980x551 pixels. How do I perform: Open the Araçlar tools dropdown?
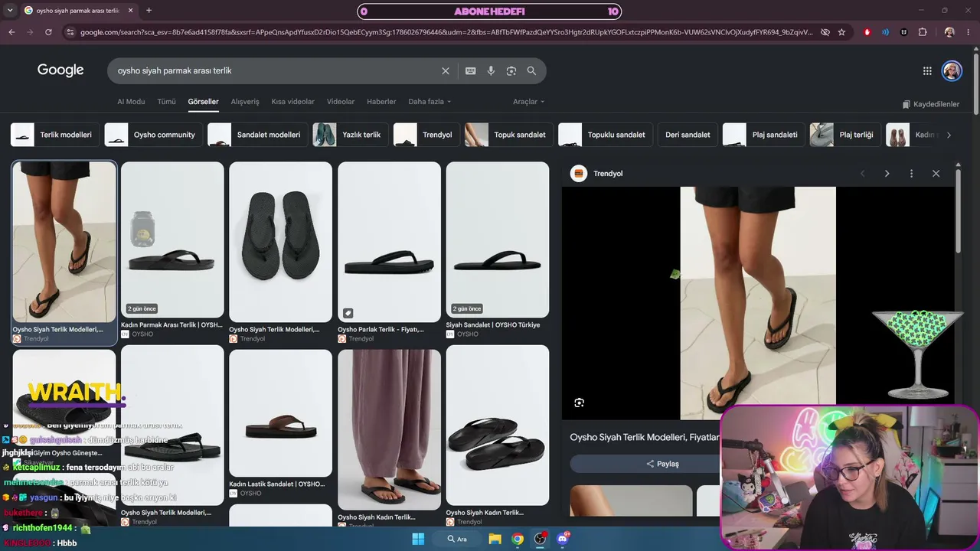[x=529, y=102]
